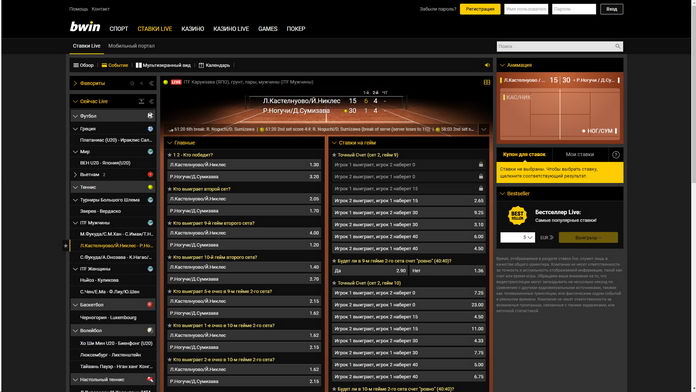Switch to the Мои ставки tab
The height and width of the screenshot is (392, 696).
tap(580, 154)
